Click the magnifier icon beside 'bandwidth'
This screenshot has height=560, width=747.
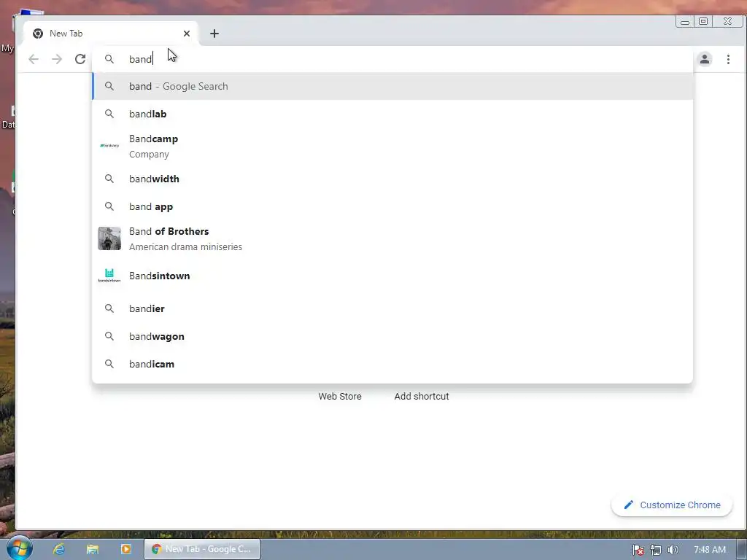tap(109, 179)
